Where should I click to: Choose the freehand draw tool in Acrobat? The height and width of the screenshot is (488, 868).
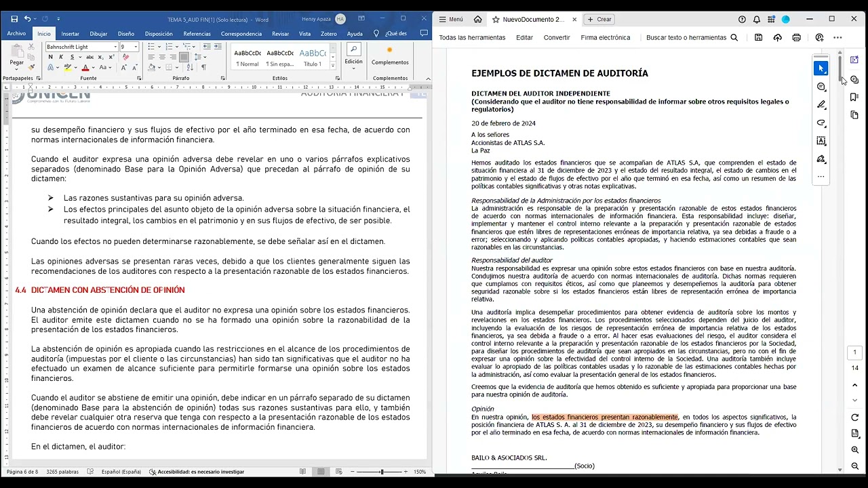821,123
